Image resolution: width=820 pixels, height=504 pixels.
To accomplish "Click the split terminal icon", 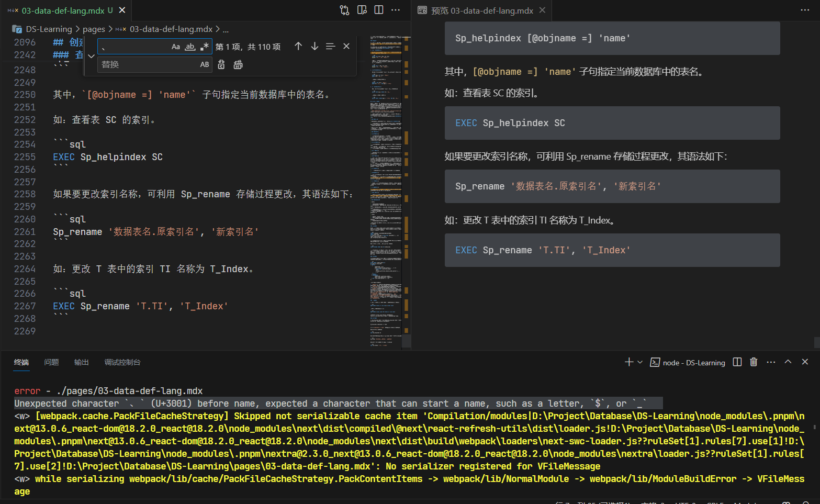I will (x=737, y=362).
